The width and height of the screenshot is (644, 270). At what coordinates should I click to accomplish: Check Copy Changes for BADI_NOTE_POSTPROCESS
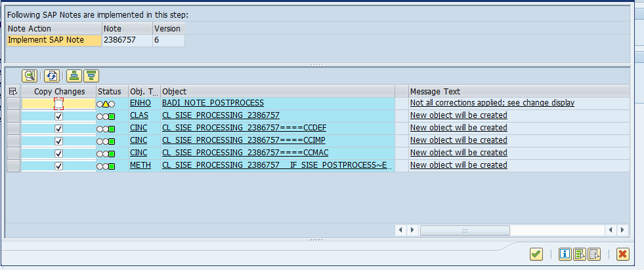click(x=58, y=104)
